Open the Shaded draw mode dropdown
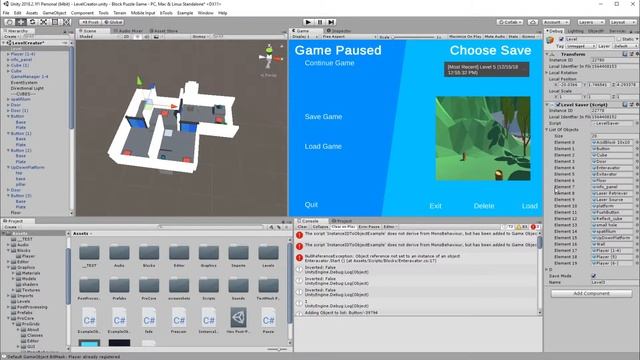Screen dimensions: 640x360 pyautogui.click(x=98, y=37)
